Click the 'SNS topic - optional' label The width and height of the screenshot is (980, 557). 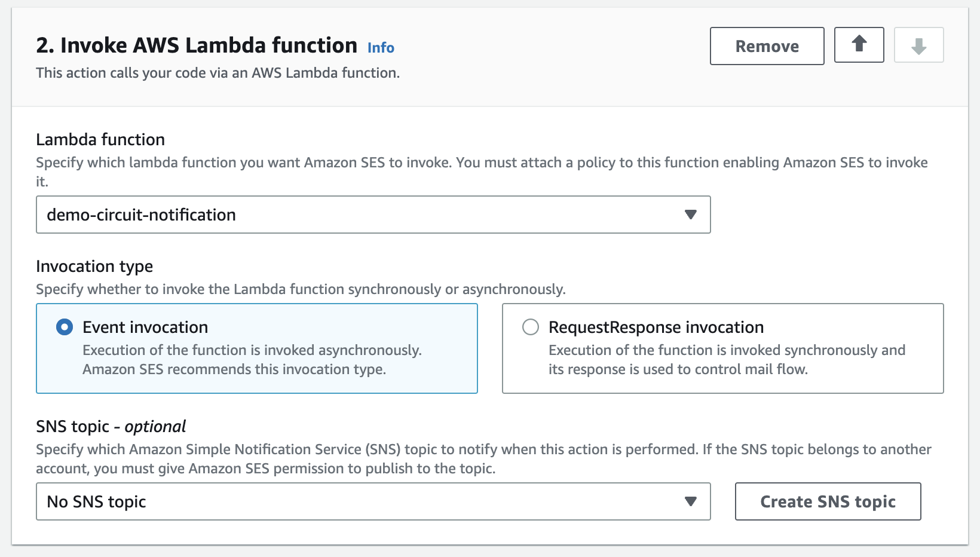(111, 426)
